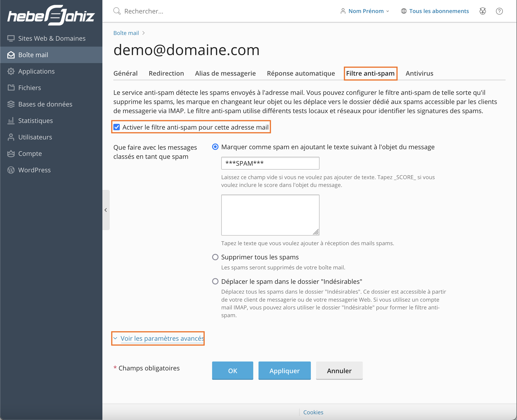This screenshot has height=420, width=517.
Task: Click the Compte crown icon
Action: (x=11, y=153)
